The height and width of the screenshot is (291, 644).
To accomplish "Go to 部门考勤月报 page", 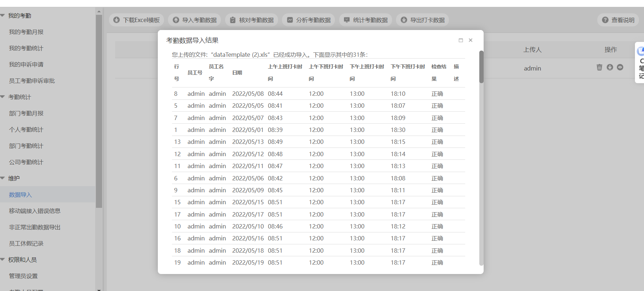I will pos(26,113).
